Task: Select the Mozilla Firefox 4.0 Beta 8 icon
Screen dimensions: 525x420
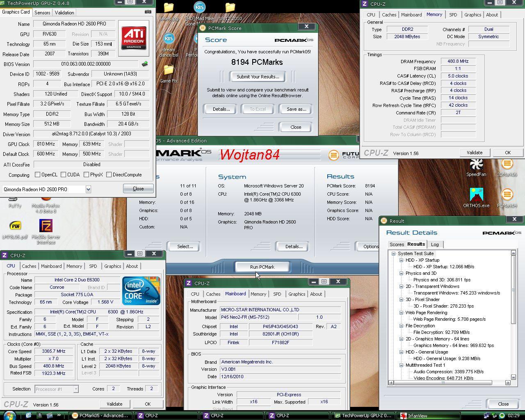Action: [x=46, y=204]
